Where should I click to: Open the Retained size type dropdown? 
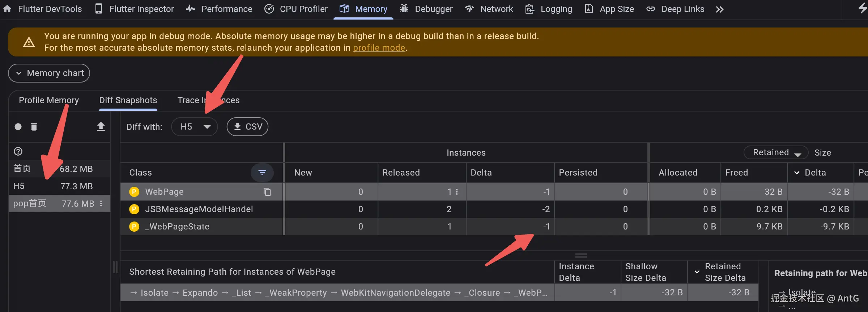tap(776, 153)
